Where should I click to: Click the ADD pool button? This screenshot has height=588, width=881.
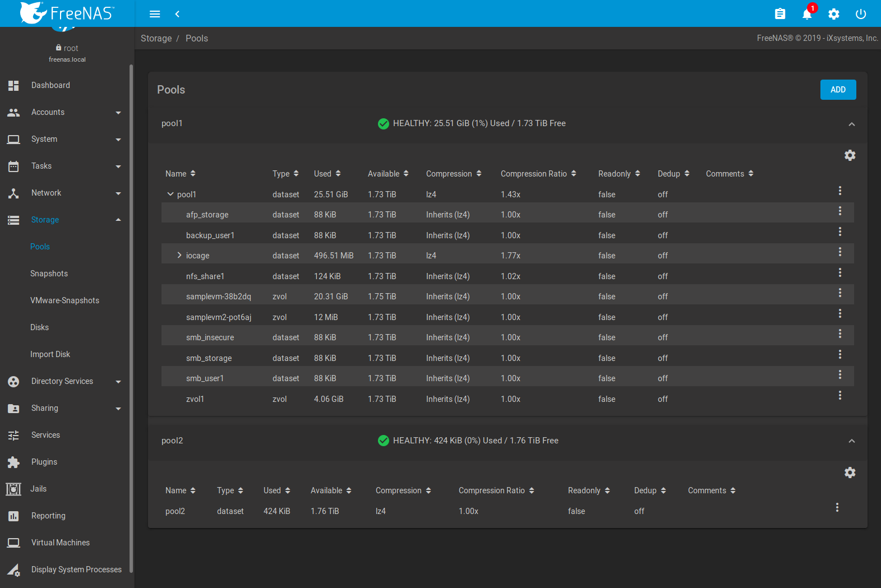pos(838,90)
